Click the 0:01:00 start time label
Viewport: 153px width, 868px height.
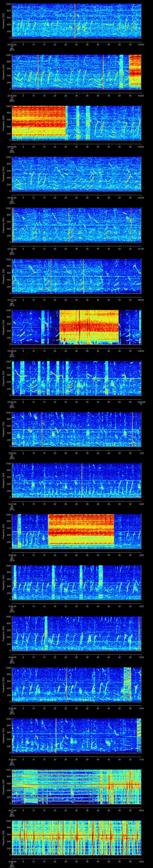12,504
